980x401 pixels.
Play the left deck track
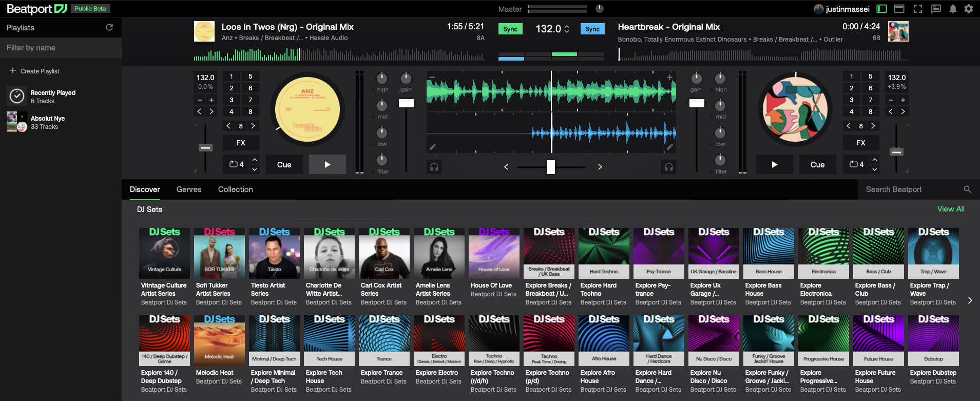pyautogui.click(x=327, y=165)
